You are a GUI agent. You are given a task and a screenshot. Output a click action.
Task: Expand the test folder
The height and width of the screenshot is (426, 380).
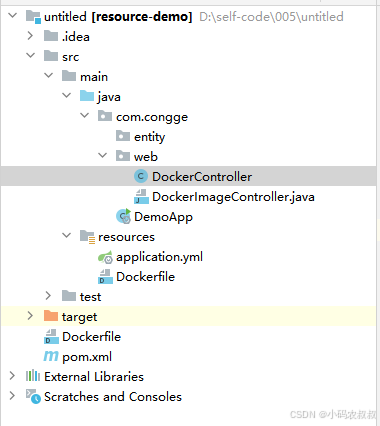(48, 295)
